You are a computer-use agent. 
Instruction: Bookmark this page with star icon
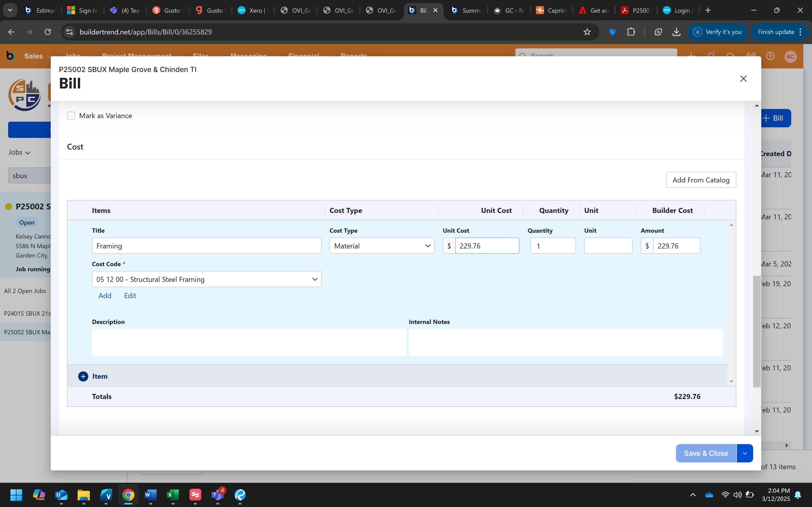click(587, 32)
